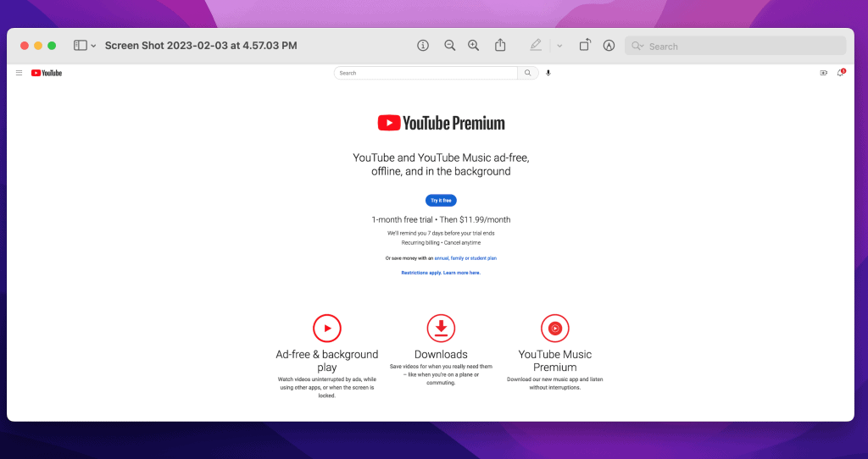This screenshot has width=868, height=459.
Task: Click into the YouTube search box
Action: tap(426, 73)
